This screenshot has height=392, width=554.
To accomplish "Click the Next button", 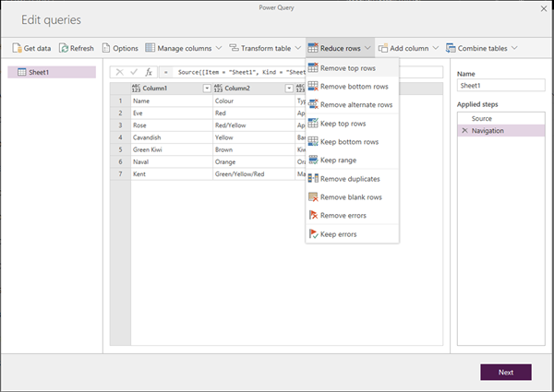I will point(505,372).
